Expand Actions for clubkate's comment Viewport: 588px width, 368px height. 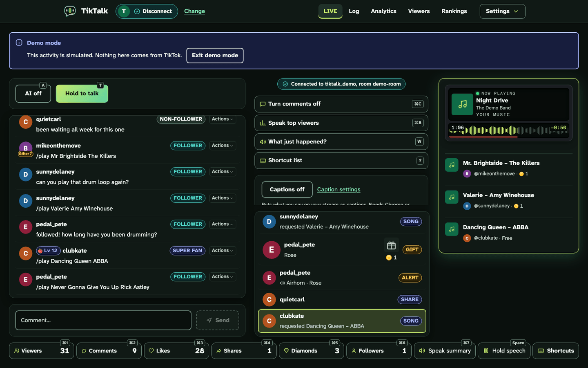[x=223, y=251]
